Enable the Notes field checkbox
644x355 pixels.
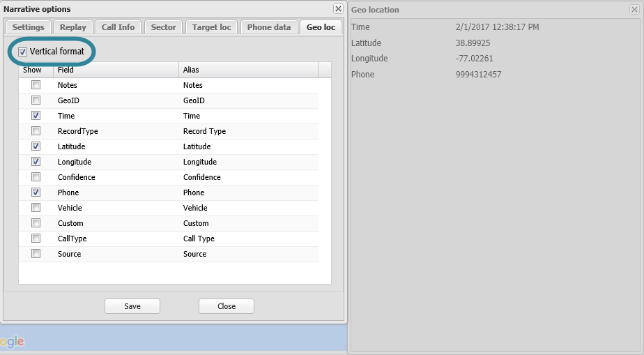point(36,85)
